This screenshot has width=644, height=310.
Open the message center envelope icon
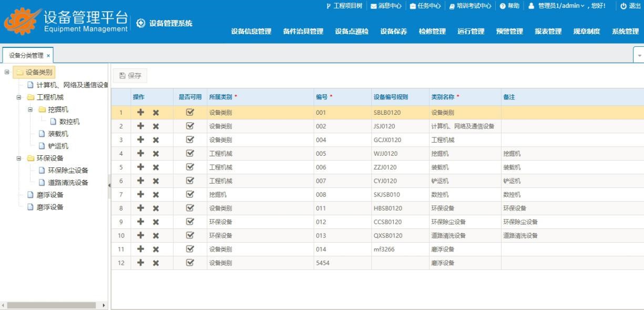tap(374, 6)
